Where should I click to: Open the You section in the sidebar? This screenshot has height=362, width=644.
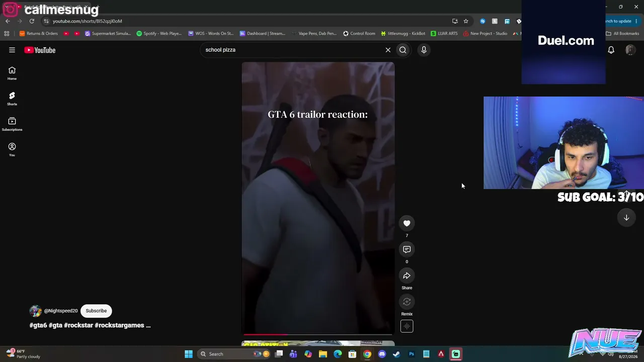pos(12,149)
